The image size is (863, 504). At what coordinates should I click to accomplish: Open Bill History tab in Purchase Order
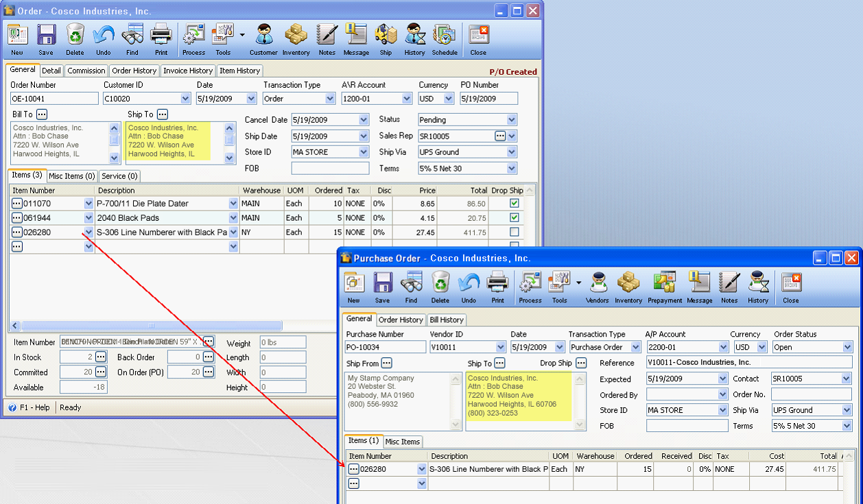pyautogui.click(x=447, y=320)
